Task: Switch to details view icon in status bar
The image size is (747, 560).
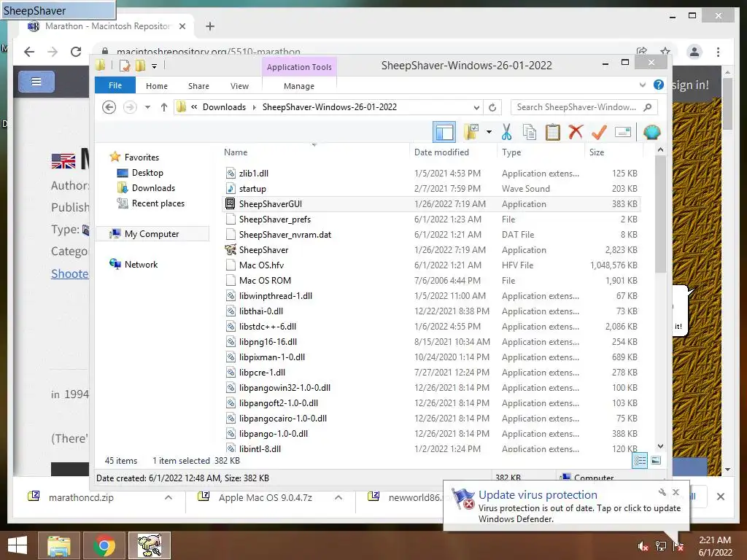Action: (x=640, y=461)
